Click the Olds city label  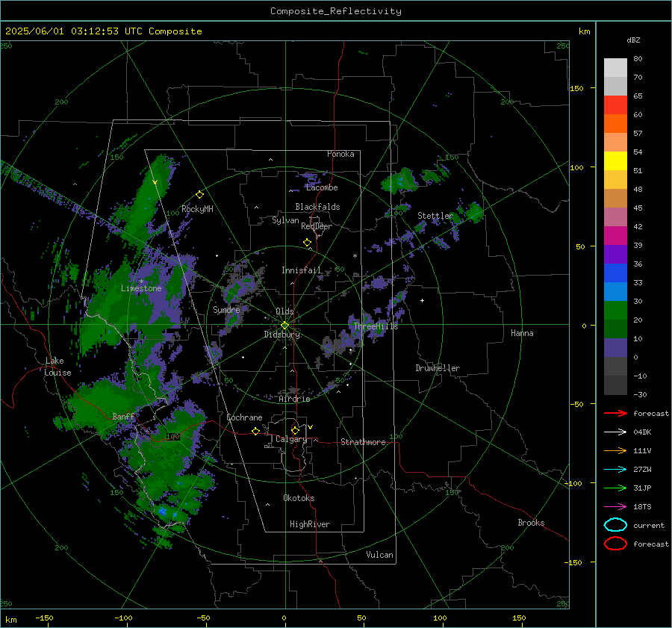pyautogui.click(x=284, y=311)
